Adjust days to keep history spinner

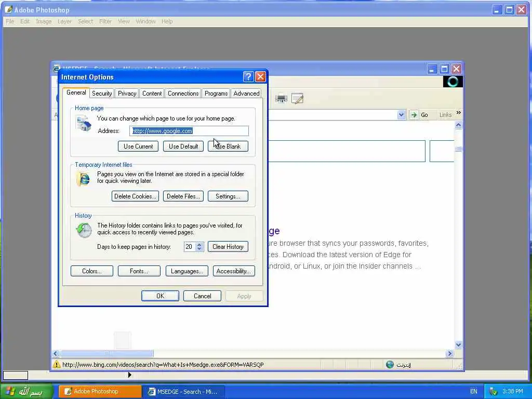coord(199,247)
